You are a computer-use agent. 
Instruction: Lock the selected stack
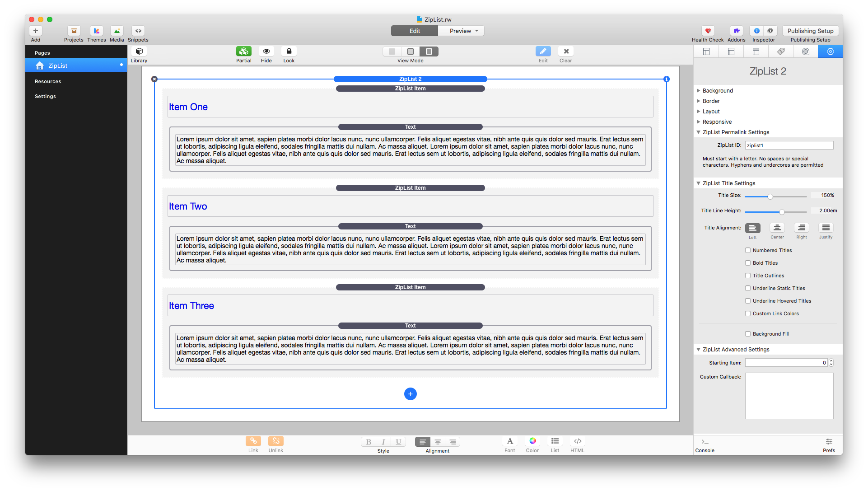289,51
